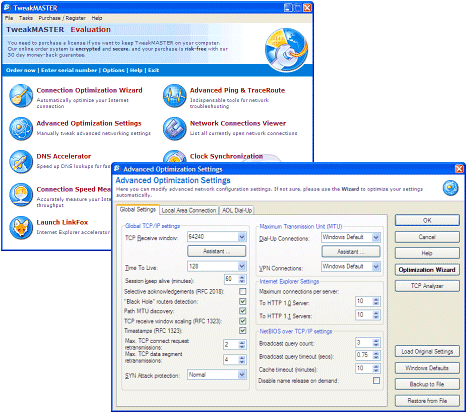Click DNS Accelerator heading link
Image resolution: width=467 pixels, height=416 pixels.
pos(64,156)
